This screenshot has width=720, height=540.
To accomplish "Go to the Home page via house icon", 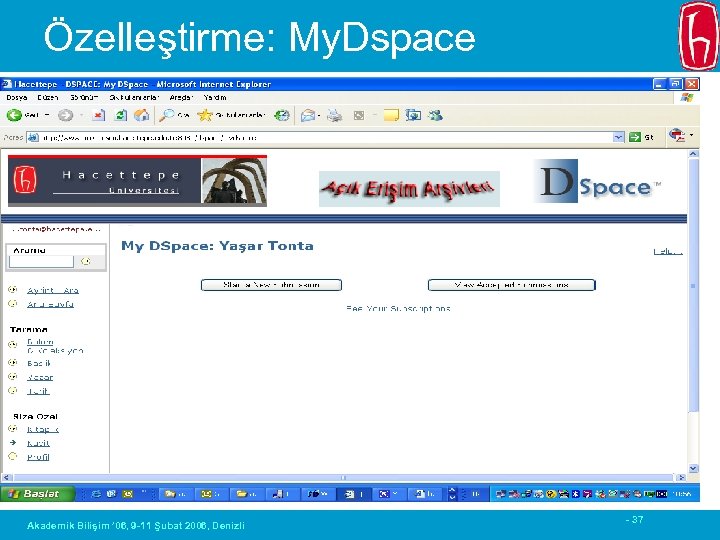I will click(141, 115).
